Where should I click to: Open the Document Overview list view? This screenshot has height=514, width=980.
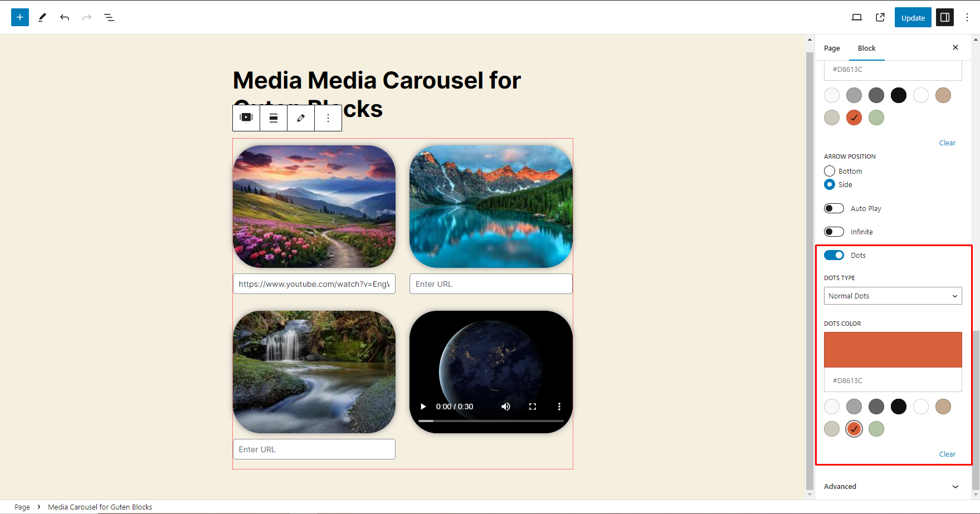click(x=109, y=17)
